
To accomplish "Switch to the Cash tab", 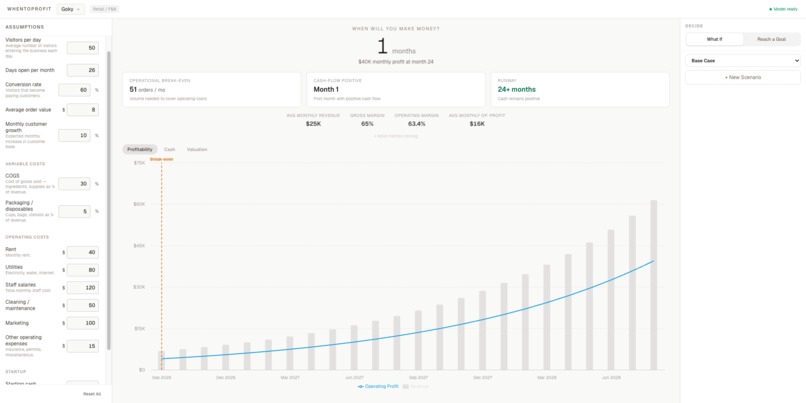I will point(170,150).
